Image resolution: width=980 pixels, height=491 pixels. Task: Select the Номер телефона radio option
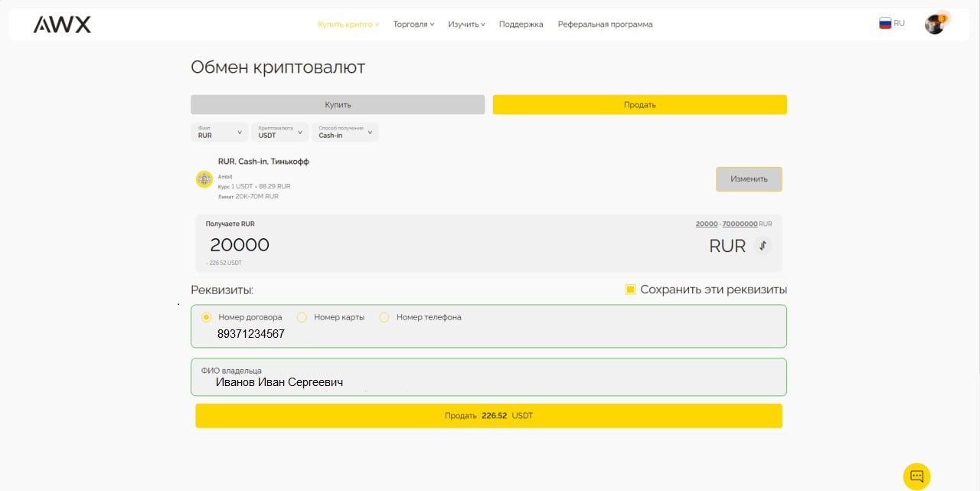(x=384, y=317)
